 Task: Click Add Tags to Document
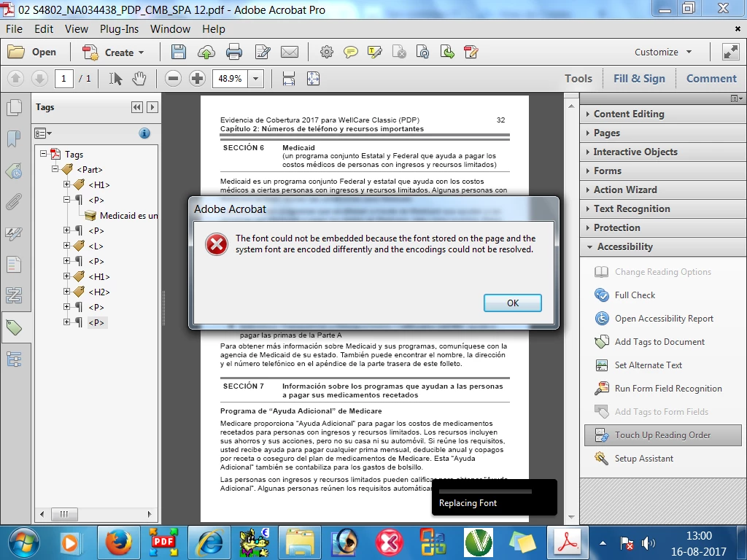(659, 342)
